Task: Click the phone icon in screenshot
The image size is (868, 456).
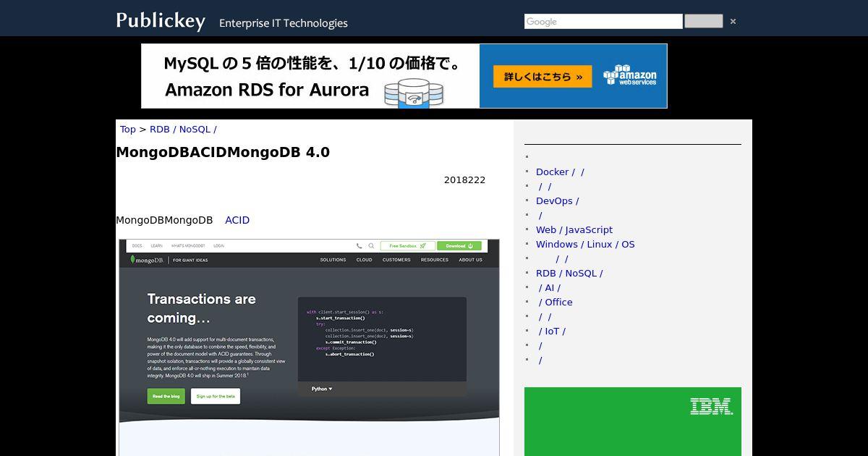Action: click(x=359, y=246)
